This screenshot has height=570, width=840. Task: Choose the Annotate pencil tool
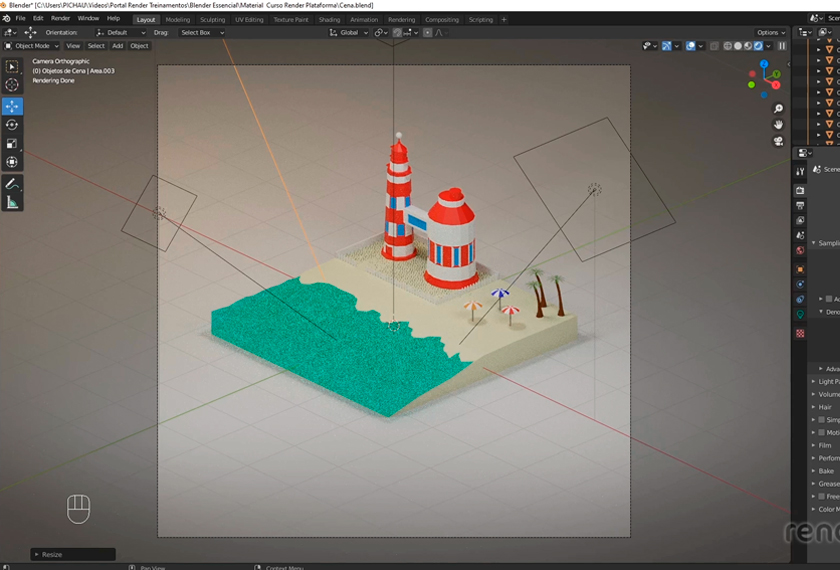point(12,184)
